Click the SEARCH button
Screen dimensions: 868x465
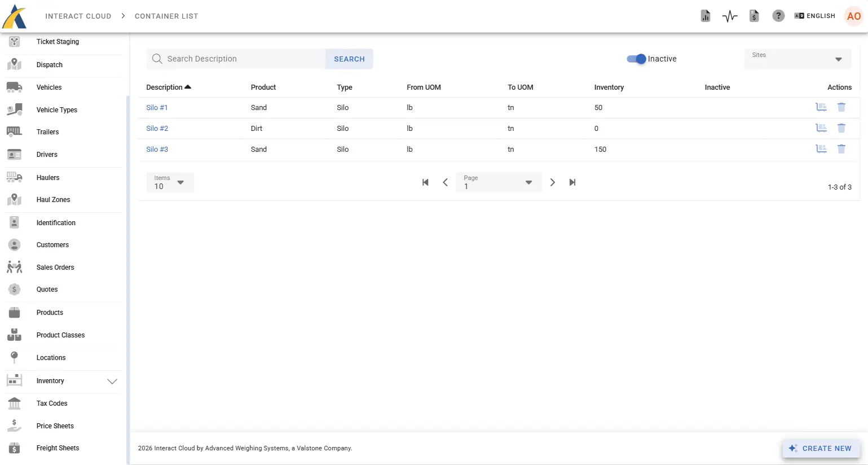[349, 59]
